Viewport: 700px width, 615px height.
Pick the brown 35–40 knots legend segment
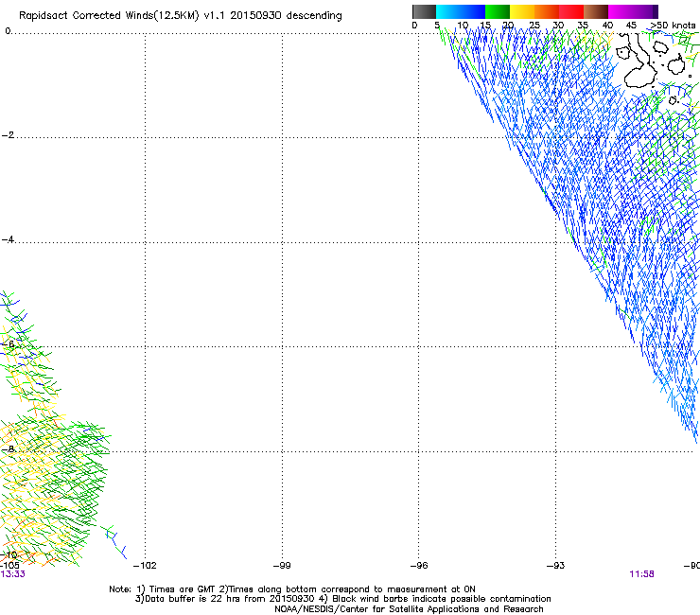point(596,11)
